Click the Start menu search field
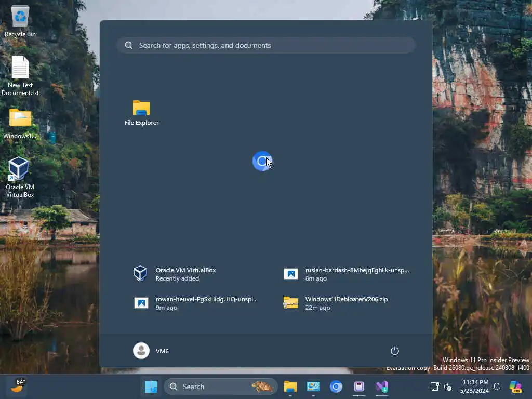This screenshot has height=399, width=532. click(266, 45)
